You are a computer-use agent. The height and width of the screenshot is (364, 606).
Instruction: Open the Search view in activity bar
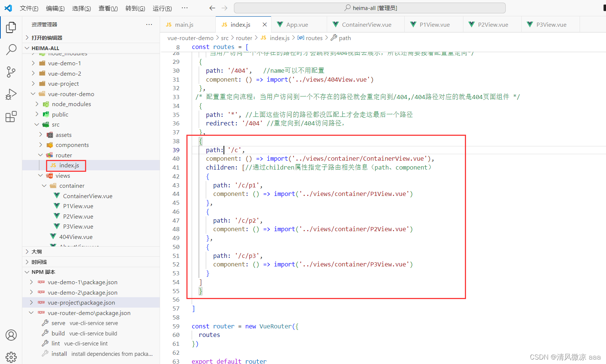tap(11, 49)
